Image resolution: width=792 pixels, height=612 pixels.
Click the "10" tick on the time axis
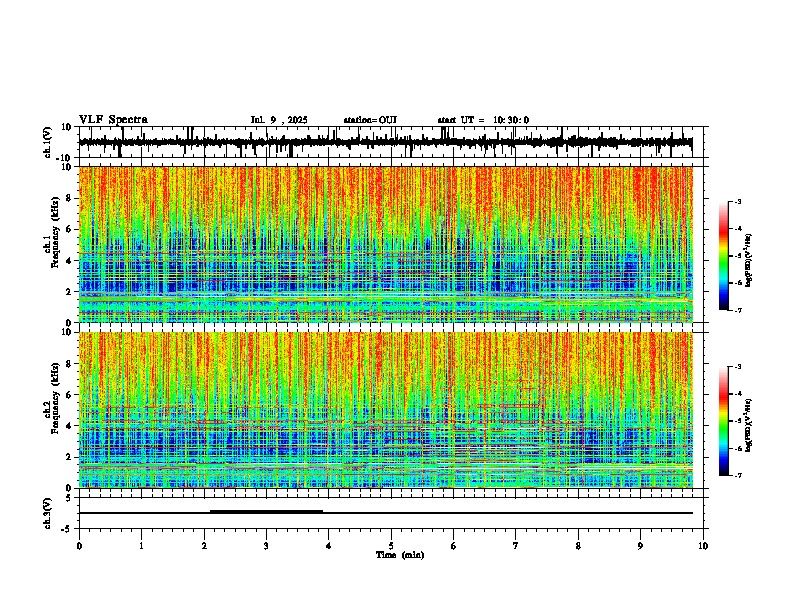tap(703, 546)
